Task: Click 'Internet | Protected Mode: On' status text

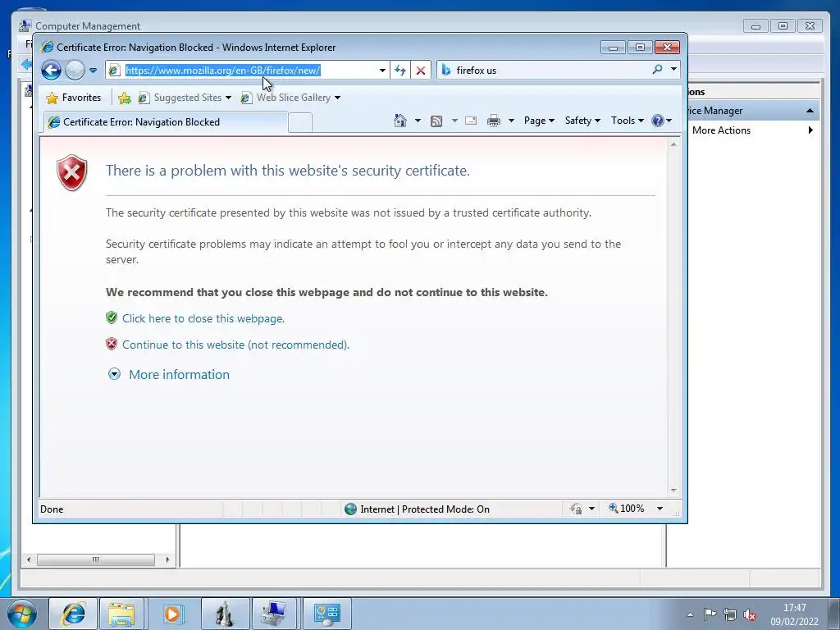Action: point(425,509)
